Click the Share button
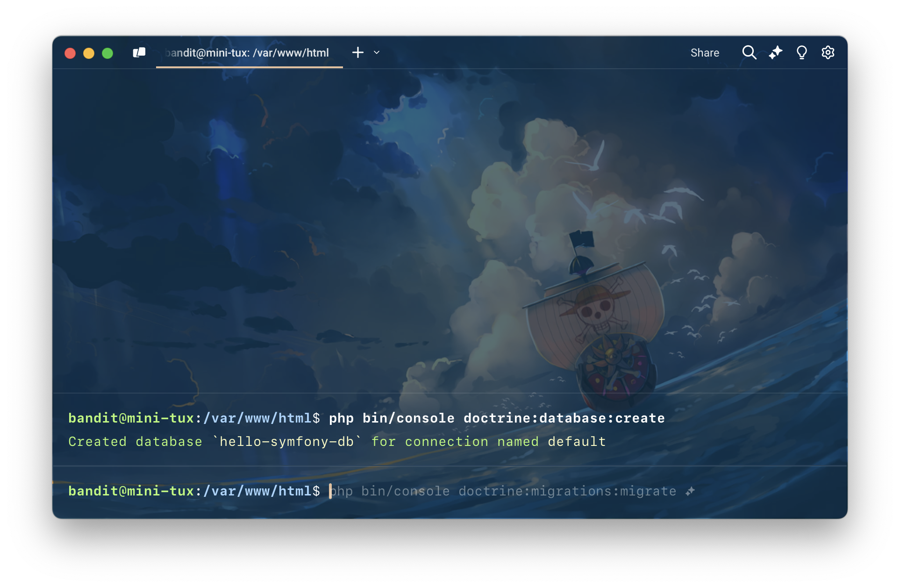This screenshot has height=588, width=900. [x=705, y=53]
